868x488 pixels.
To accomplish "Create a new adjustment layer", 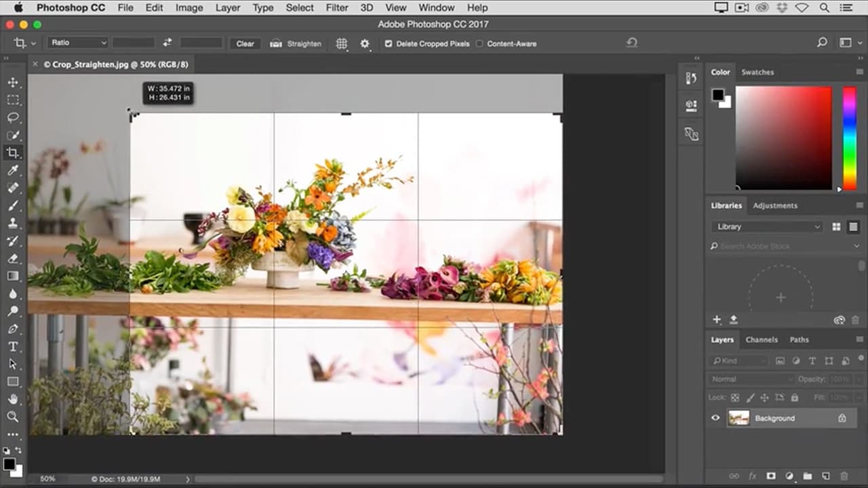I will (x=789, y=476).
